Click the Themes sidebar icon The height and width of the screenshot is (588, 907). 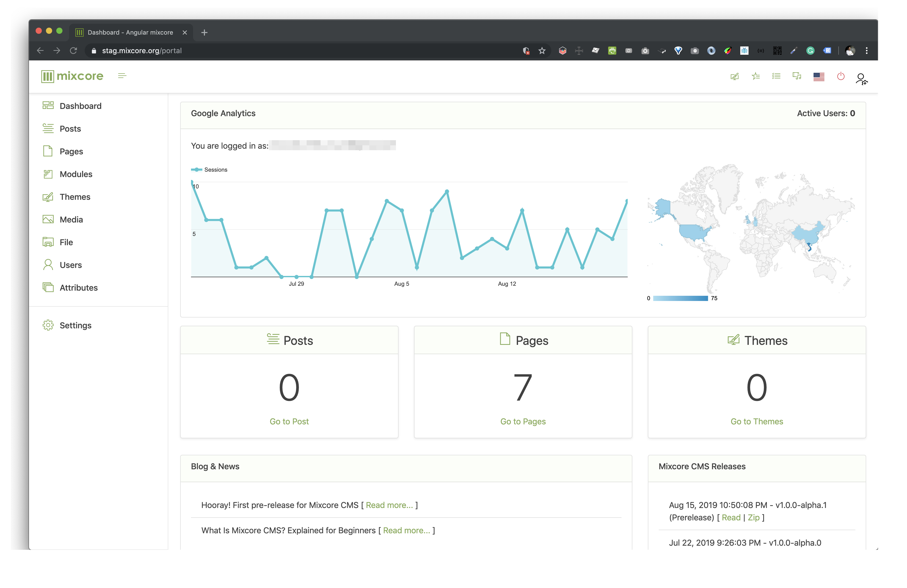point(49,196)
